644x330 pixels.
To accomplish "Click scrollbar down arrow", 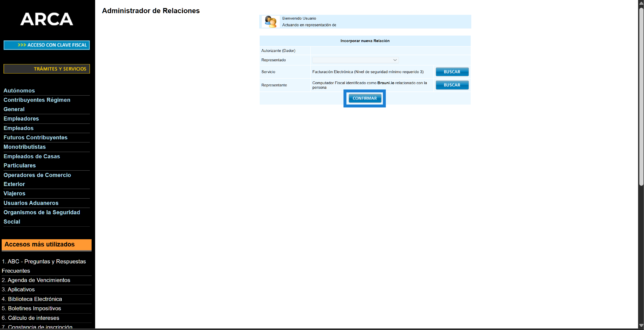I will (641, 325).
